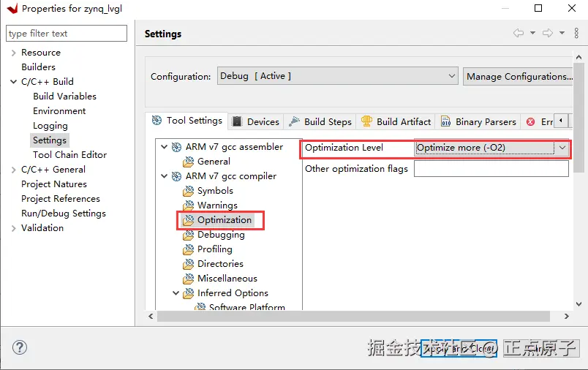This screenshot has height=370, width=588.
Task: Click the Binary Parsers tab icon
Action: point(445,121)
